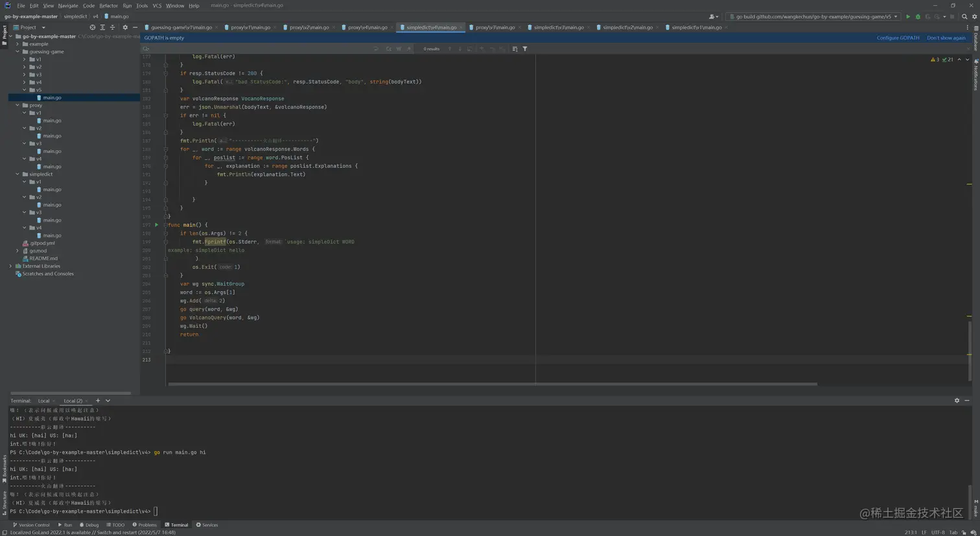Click Select Opened File locate icon
Image resolution: width=980 pixels, height=536 pixels.
click(92, 27)
